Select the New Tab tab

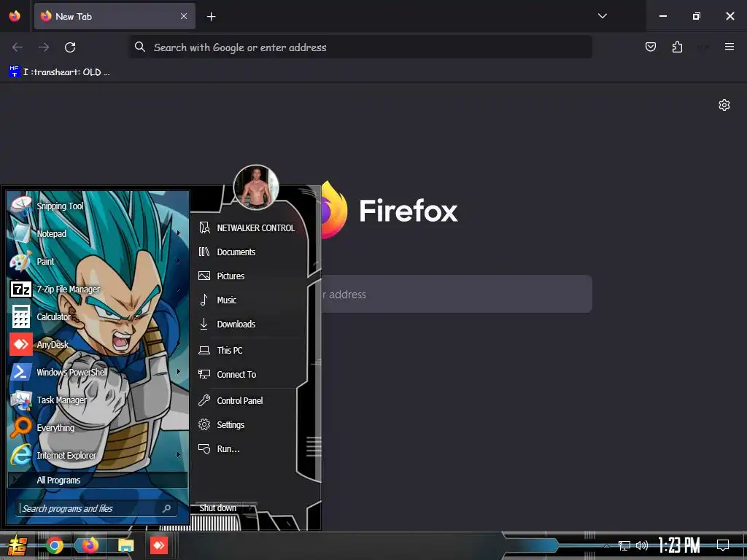coord(115,16)
